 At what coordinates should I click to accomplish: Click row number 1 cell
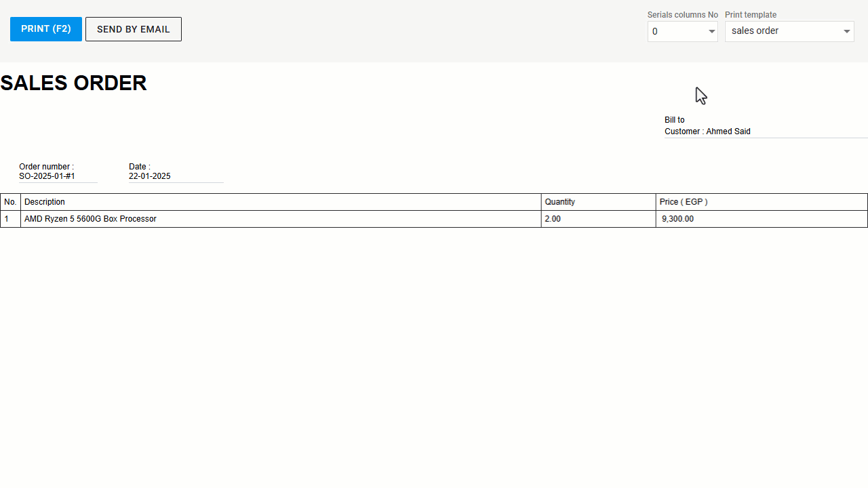(10, 219)
